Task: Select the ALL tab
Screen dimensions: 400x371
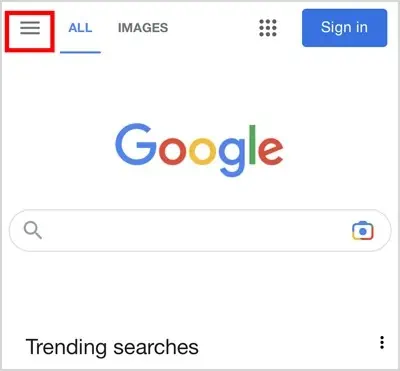Action: (80, 28)
